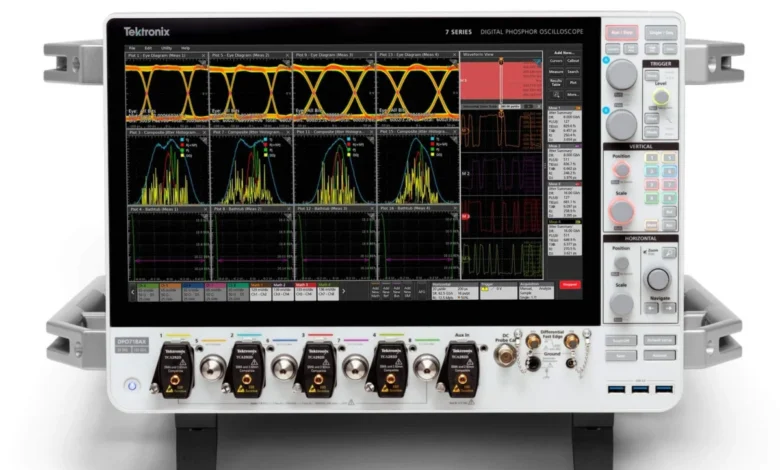Toggle the Math button in Vertical section
This screenshot has width=780, height=470.
(x=652, y=225)
